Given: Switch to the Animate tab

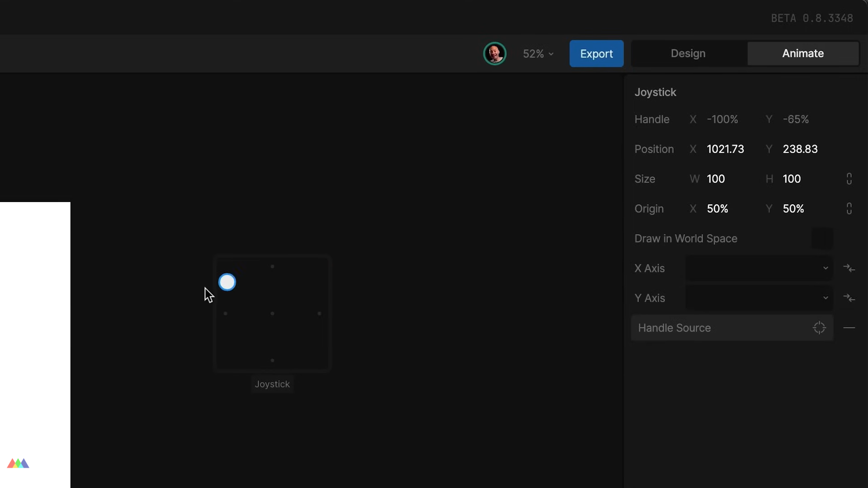Looking at the screenshot, I should pyautogui.click(x=803, y=53).
